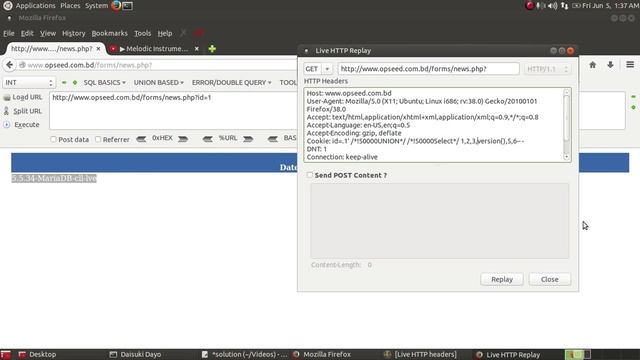Expand the UNION BASED menu
This screenshot has height=360, width=640.
click(x=159, y=82)
